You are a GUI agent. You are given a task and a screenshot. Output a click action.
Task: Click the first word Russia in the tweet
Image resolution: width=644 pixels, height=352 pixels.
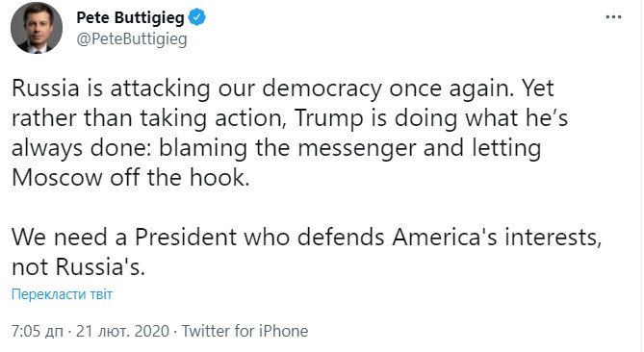pyautogui.click(x=45, y=88)
